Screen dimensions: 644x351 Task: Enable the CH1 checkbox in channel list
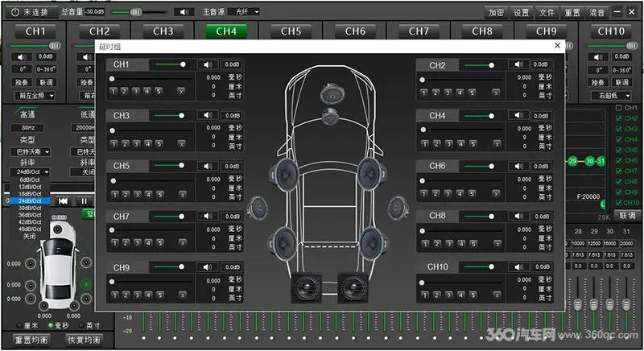click(618, 108)
